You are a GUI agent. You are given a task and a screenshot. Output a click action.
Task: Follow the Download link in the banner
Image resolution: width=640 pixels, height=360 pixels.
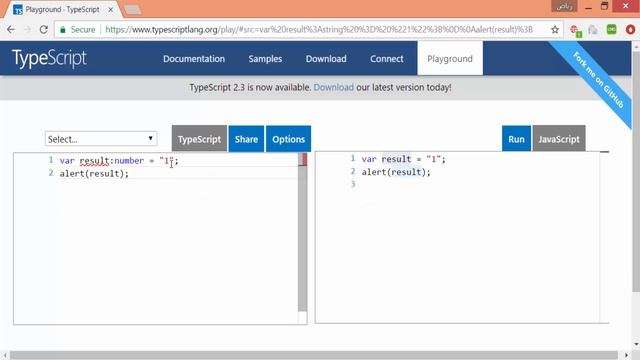333,87
